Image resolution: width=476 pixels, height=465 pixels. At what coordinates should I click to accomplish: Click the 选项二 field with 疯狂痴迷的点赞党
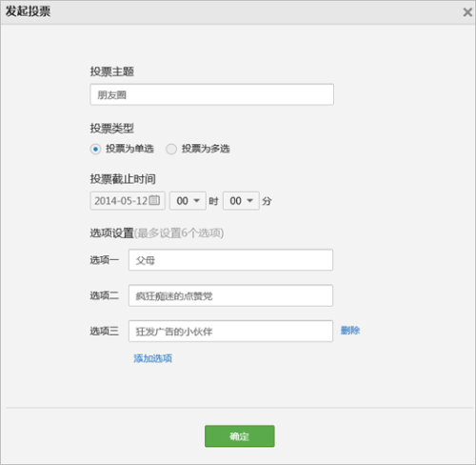[x=230, y=295]
